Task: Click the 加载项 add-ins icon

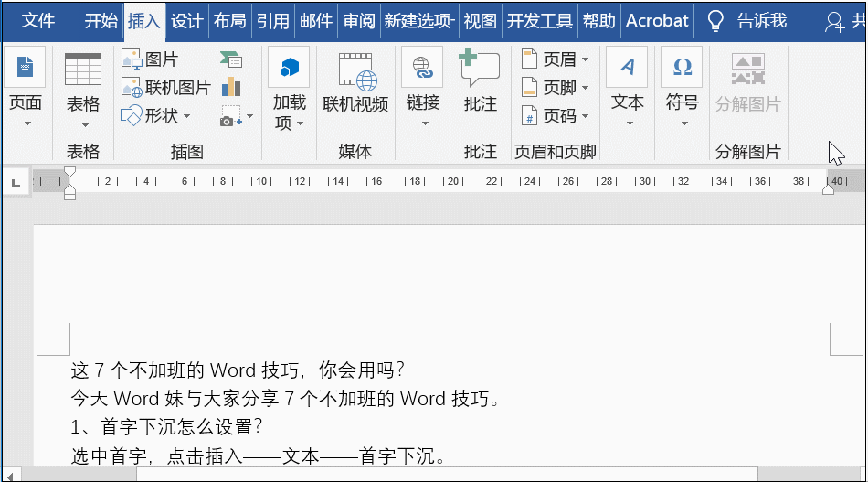Action: pyautogui.click(x=289, y=67)
